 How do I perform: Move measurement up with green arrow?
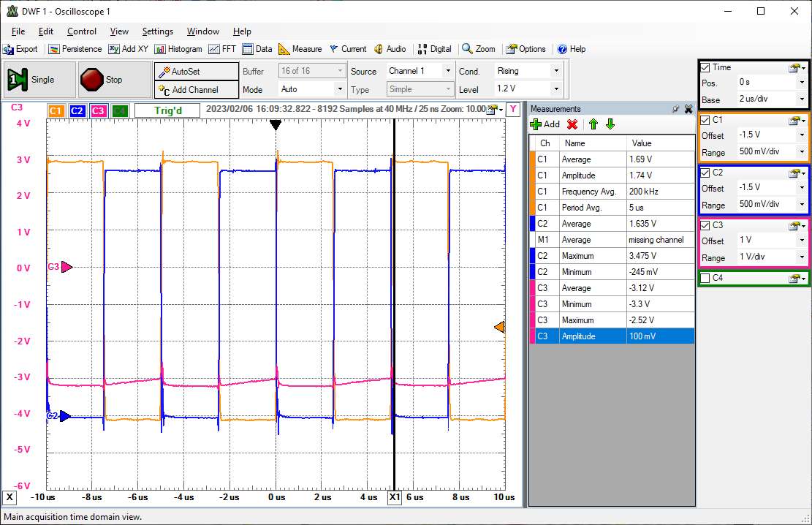point(593,124)
